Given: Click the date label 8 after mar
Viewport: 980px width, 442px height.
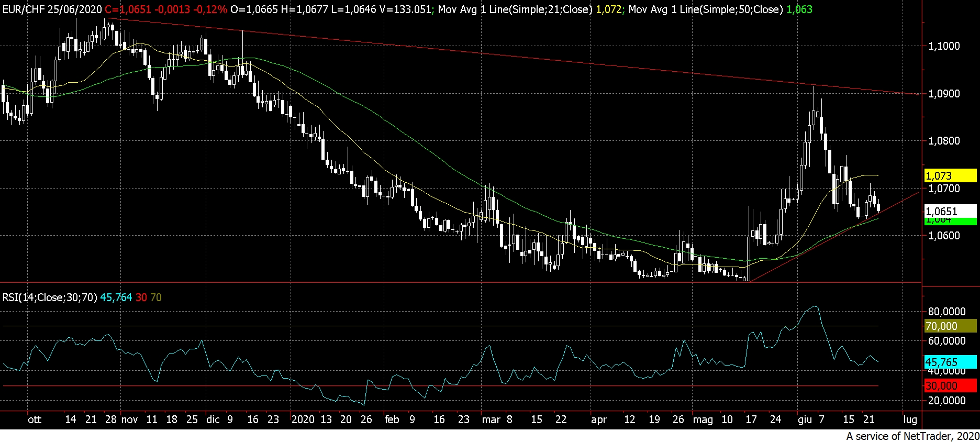Looking at the screenshot, I should 509,419.
